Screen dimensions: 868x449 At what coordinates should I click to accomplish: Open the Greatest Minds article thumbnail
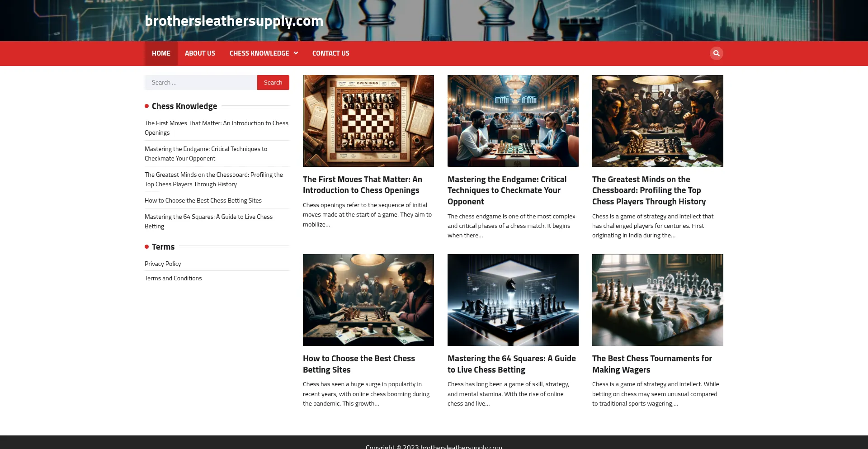(x=658, y=121)
